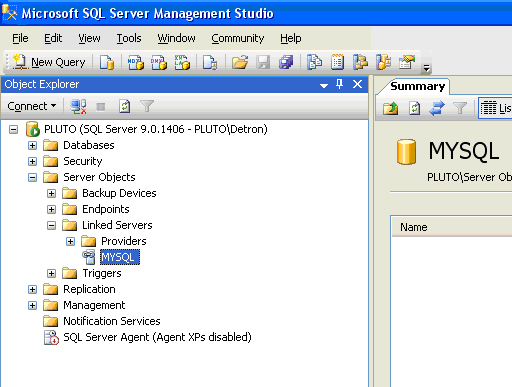Expand the Management folder
This screenshot has width=512, height=387.
coord(32,305)
